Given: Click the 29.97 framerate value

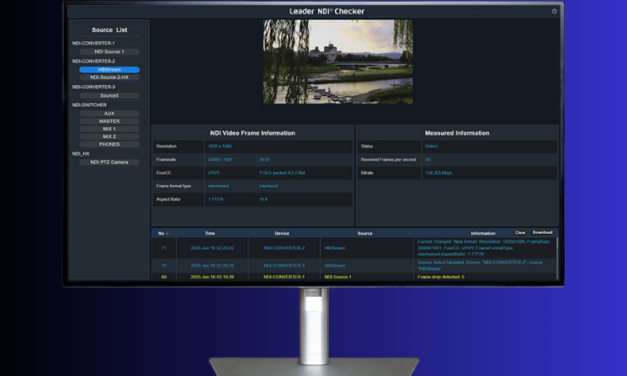Looking at the screenshot, I should [x=264, y=160].
